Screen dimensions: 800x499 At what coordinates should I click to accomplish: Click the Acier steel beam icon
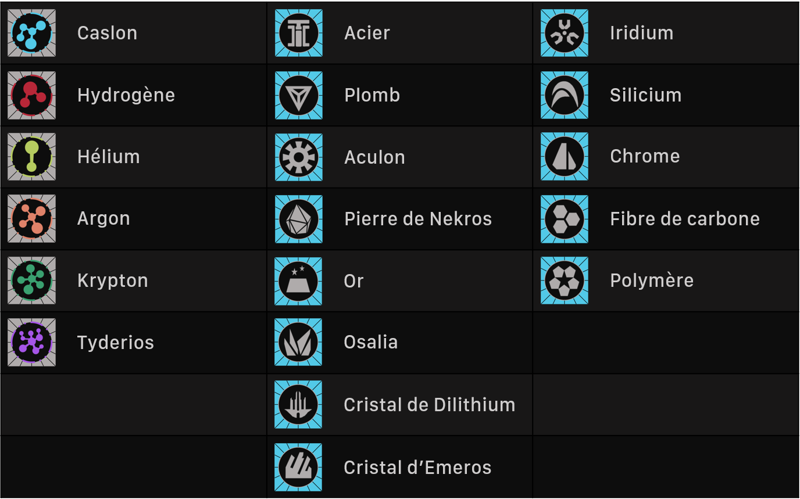tap(298, 33)
